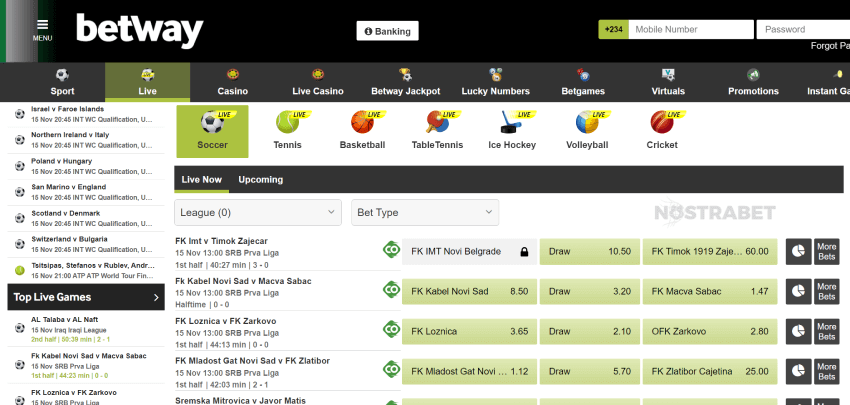This screenshot has width=850, height=405.
Task: Open More Bets for FK Loznica match
Action: point(827,331)
